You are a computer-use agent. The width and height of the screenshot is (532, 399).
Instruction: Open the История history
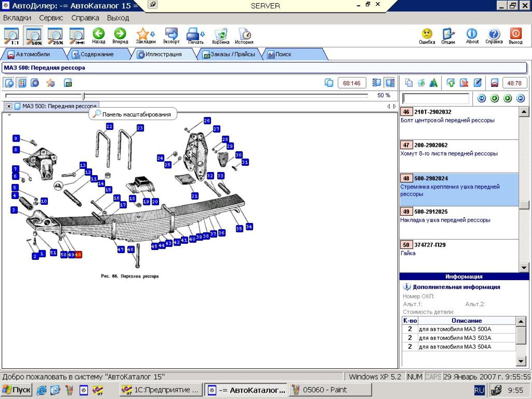click(244, 36)
